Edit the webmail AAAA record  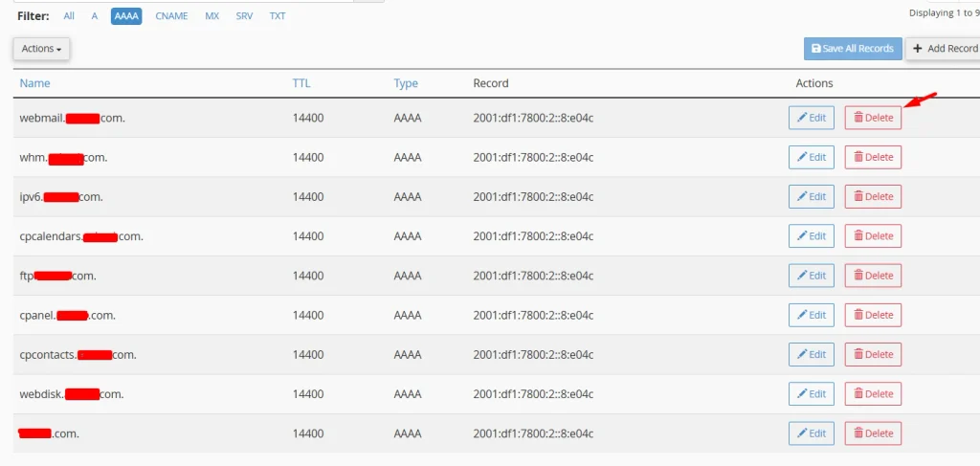tap(812, 118)
